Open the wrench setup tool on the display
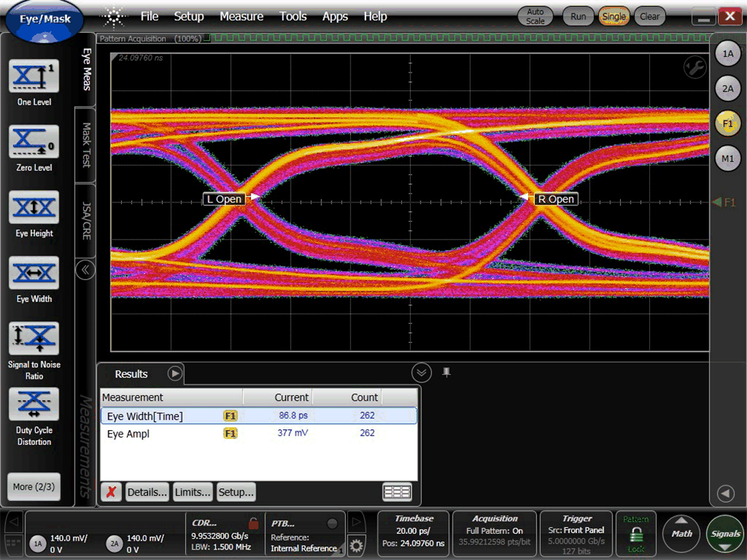The width and height of the screenshot is (747, 560). point(693,67)
